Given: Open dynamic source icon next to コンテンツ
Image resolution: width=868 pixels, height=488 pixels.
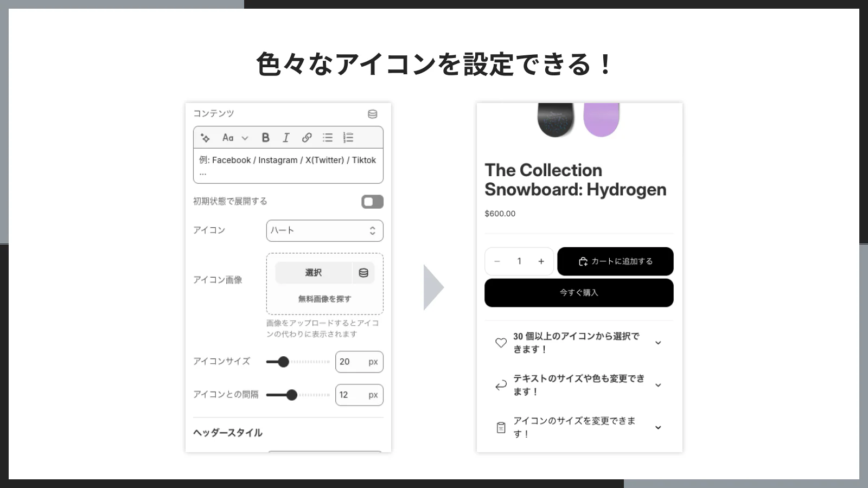Looking at the screenshot, I should [372, 113].
